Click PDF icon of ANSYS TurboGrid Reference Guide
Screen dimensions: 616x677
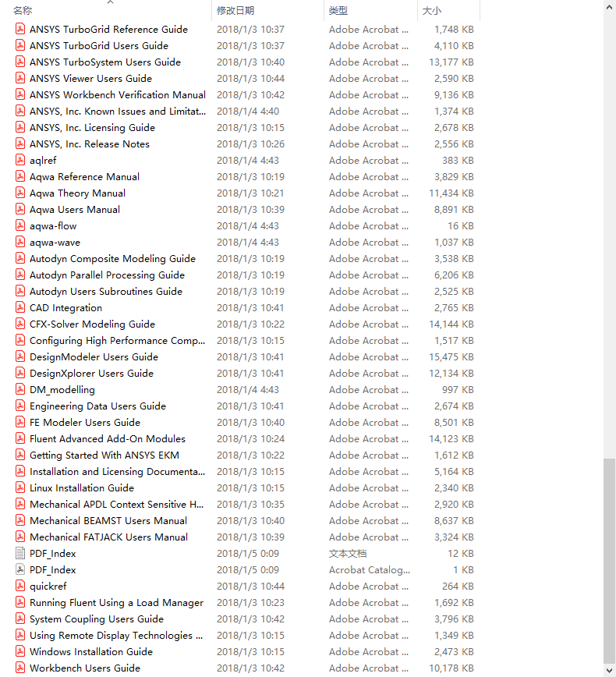[x=20, y=29]
